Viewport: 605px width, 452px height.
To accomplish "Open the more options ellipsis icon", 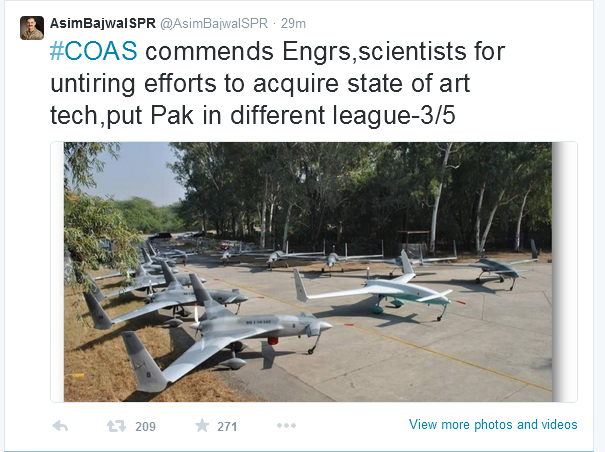I will (286, 425).
